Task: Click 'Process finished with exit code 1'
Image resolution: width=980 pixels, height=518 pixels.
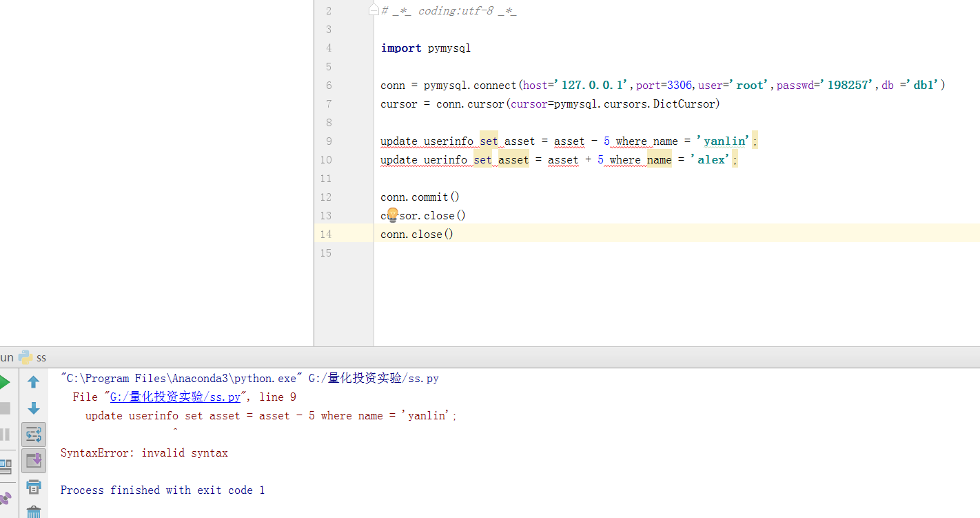Action: coord(163,490)
